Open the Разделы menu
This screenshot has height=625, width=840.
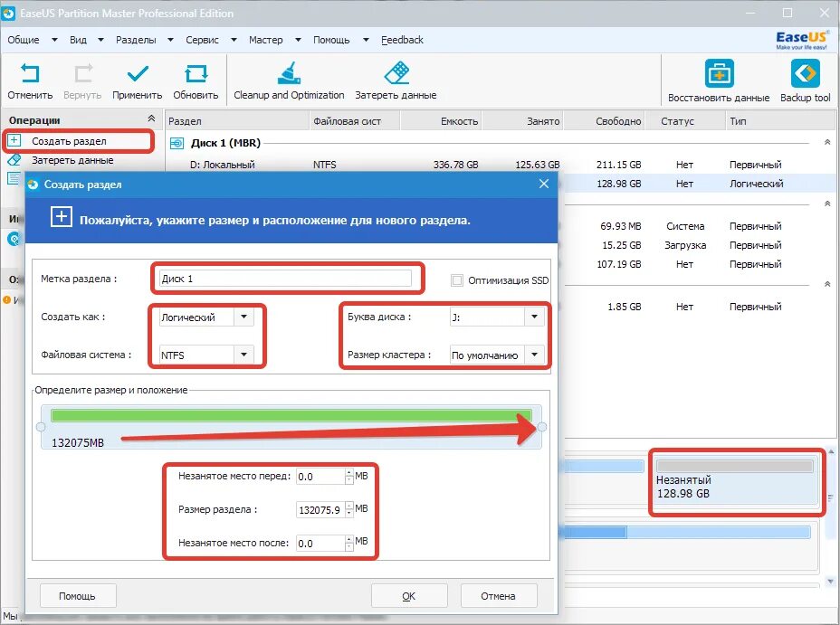136,40
